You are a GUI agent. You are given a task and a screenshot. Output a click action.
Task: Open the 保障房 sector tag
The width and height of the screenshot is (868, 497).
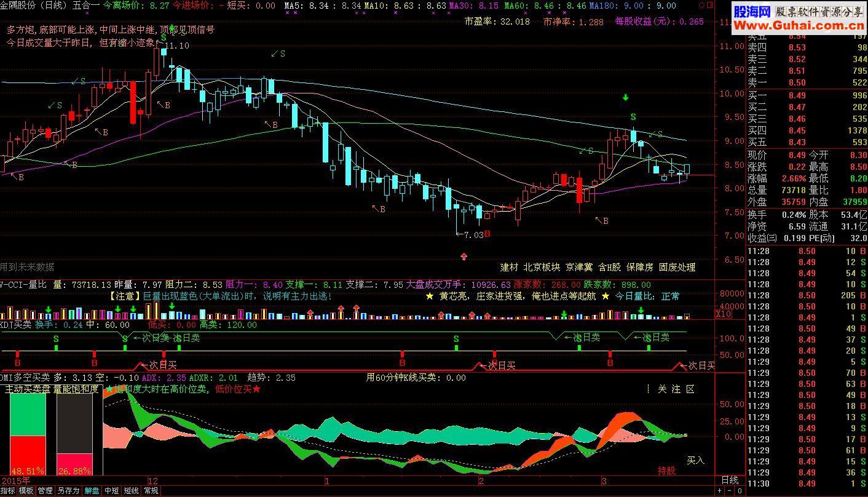[x=641, y=268]
